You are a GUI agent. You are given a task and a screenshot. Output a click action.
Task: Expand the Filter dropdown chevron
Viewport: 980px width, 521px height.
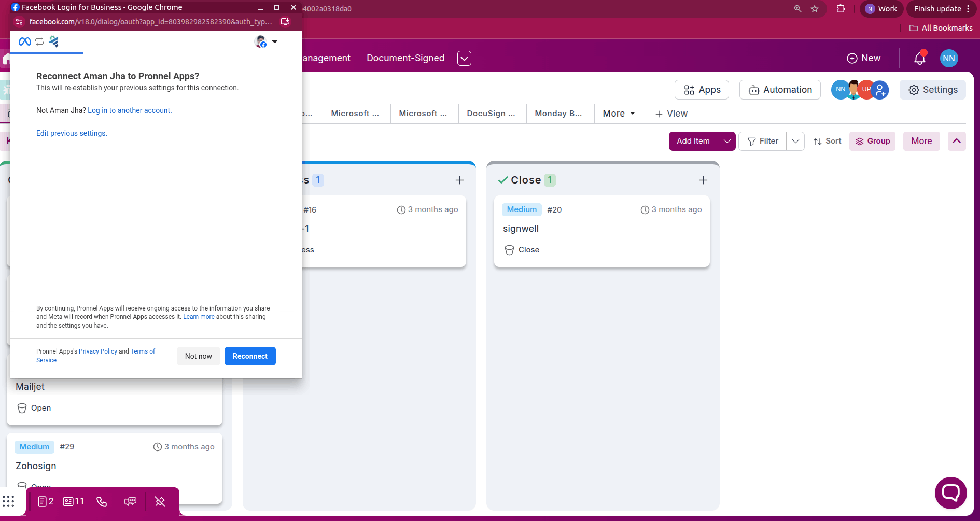click(x=795, y=141)
